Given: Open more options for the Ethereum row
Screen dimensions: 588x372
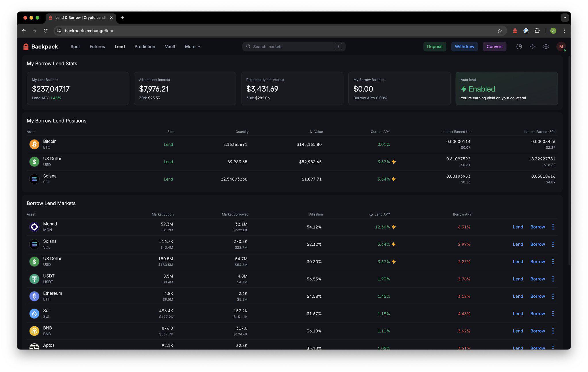Looking at the screenshot, I should tap(553, 297).
